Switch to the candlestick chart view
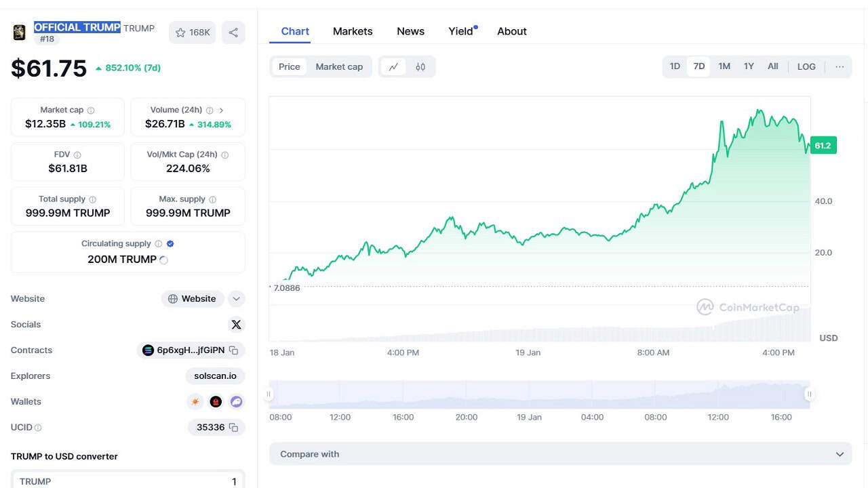 click(x=420, y=66)
